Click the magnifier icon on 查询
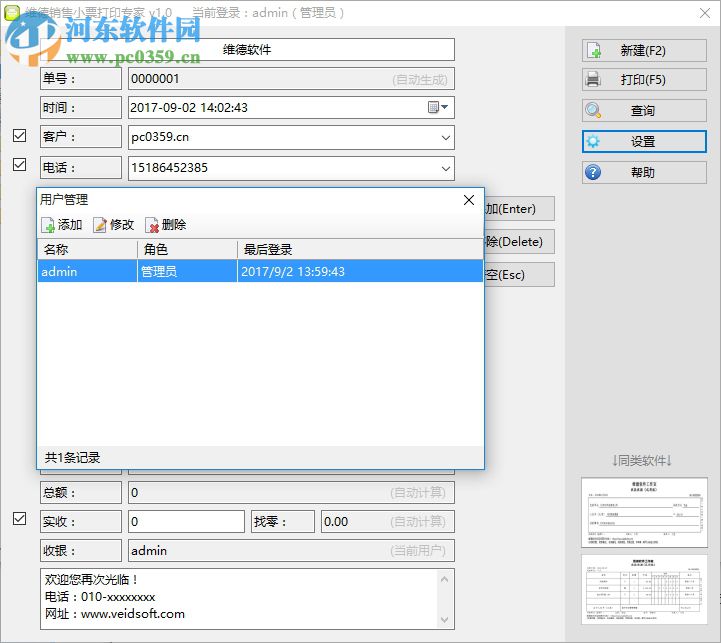The height and width of the screenshot is (643, 721). [x=593, y=110]
